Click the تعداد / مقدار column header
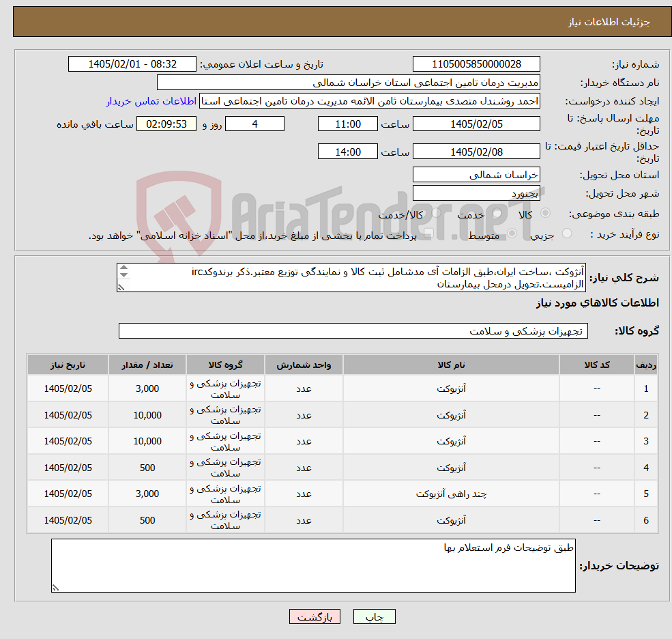The height and width of the screenshot is (639, 672). click(x=147, y=365)
